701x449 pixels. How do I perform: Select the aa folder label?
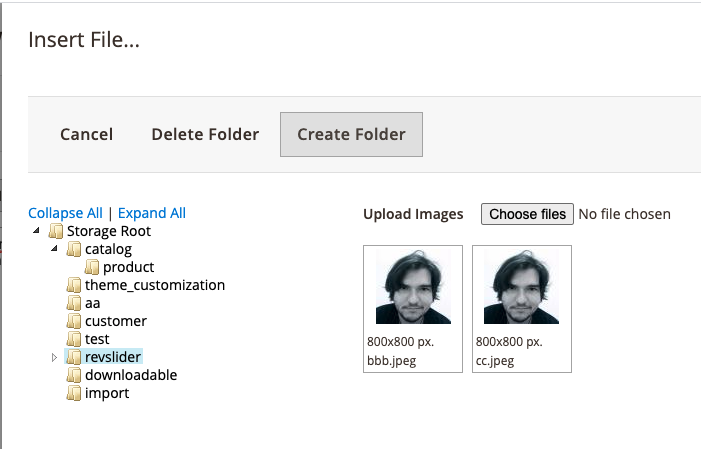point(93,303)
